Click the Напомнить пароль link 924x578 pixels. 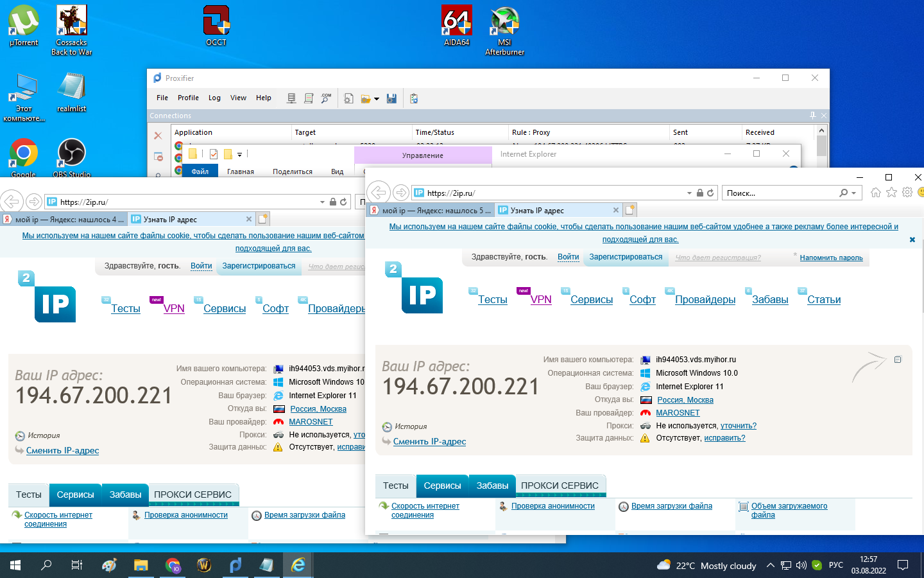pos(831,258)
